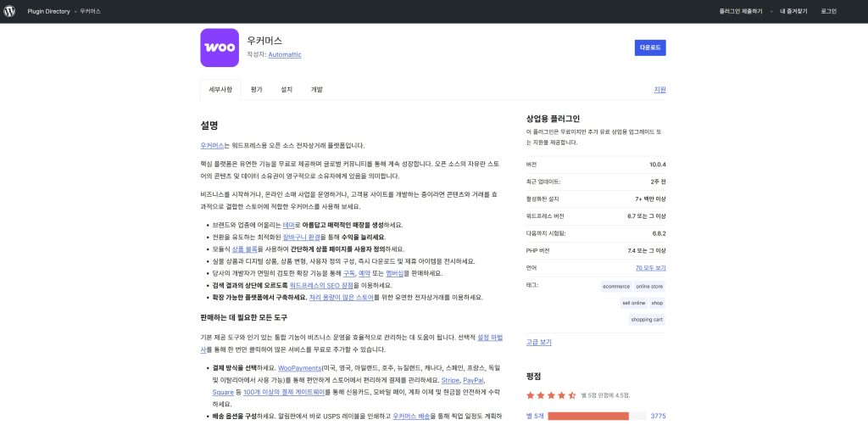Viewport: 868px width, 425px height.
Task: Click the blue 다운로드 button
Action: coord(650,48)
